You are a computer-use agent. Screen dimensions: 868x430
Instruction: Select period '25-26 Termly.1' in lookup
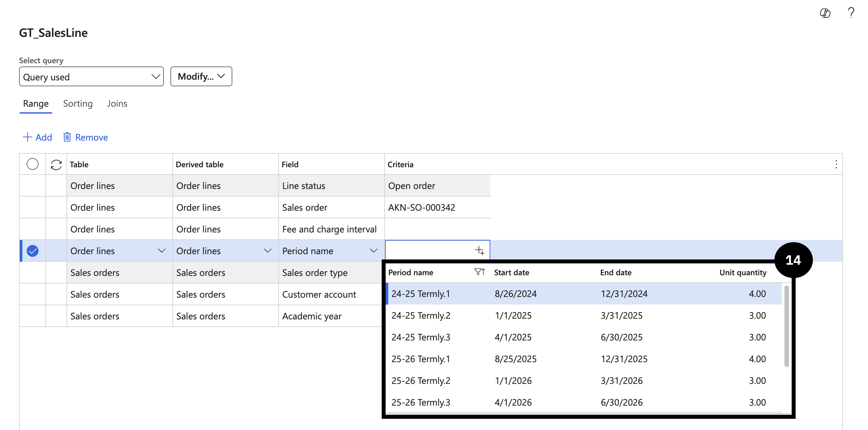pyautogui.click(x=421, y=359)
